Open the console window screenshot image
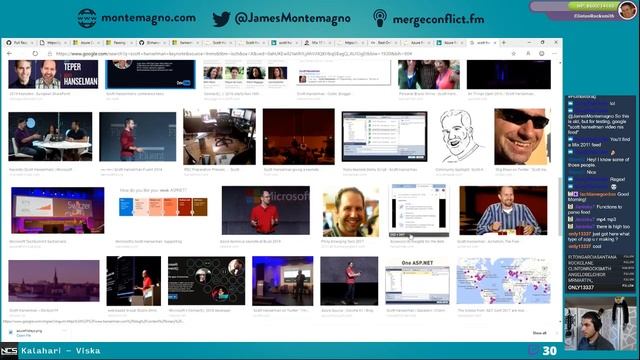Viewport: 640px width, 360px height. click(x=419, y=210)
